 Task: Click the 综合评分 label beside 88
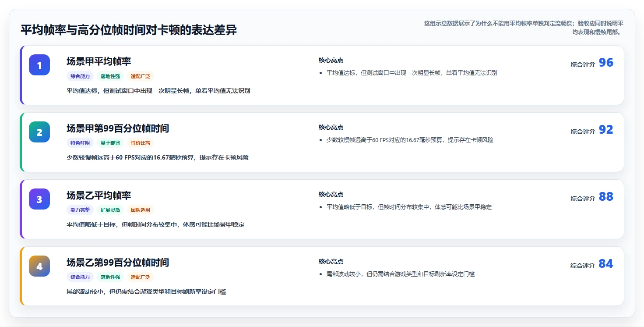click(x=583, y=199)
